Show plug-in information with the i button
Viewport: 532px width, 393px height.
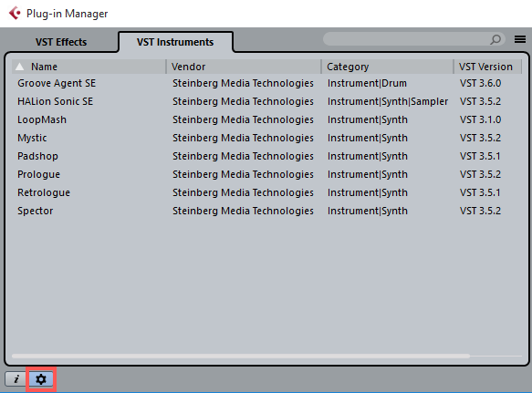click(x=16, y=379)
